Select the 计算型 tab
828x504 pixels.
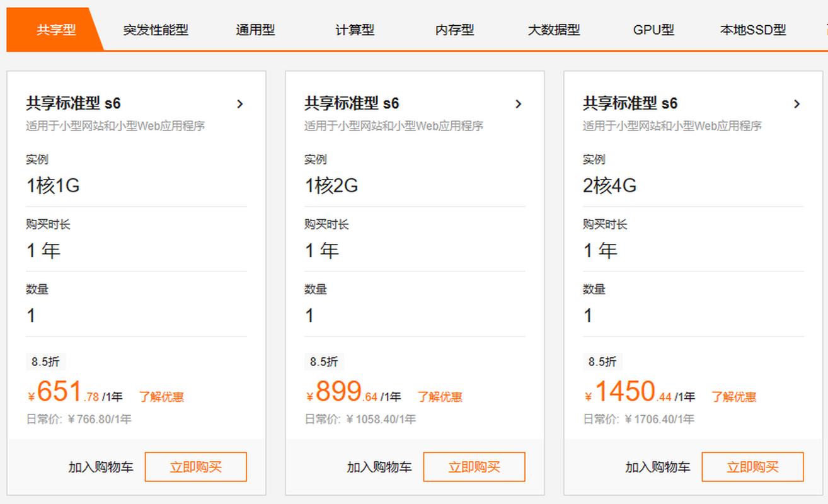pos(355,30)
